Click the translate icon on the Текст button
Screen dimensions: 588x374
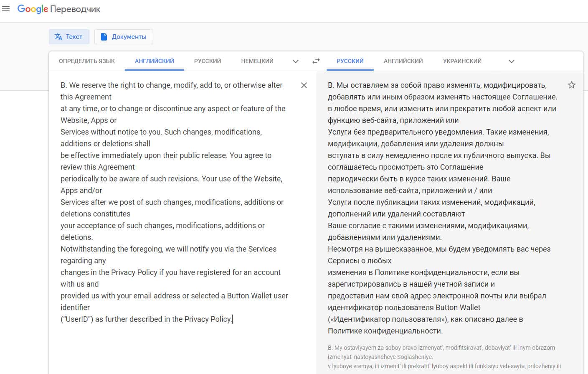click(x=58, y=37)
